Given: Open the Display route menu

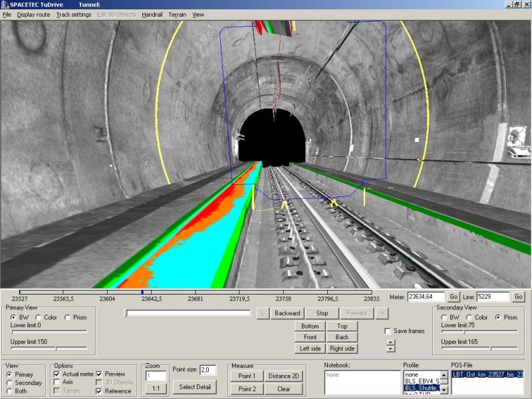Looking at the screenshot, I should (x=33, y=14).
